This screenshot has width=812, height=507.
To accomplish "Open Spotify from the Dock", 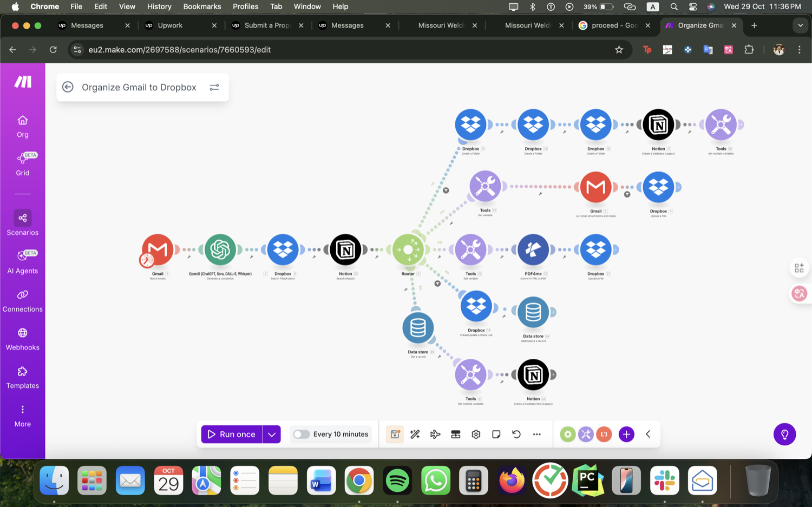I will 397,480.
